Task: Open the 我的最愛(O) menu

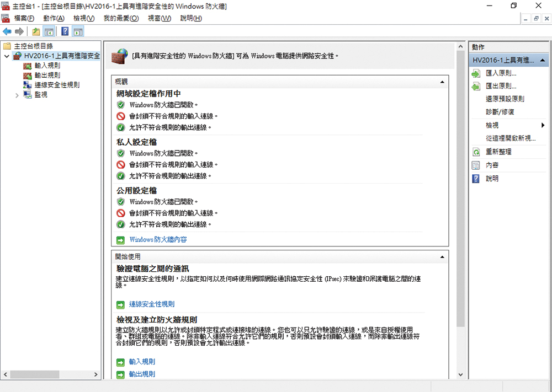Action: (x=121, y=18)
